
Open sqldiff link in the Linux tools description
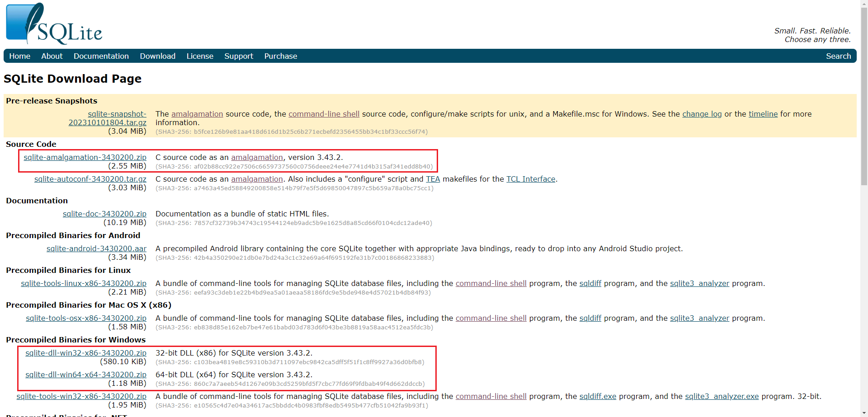pos(590,283)
